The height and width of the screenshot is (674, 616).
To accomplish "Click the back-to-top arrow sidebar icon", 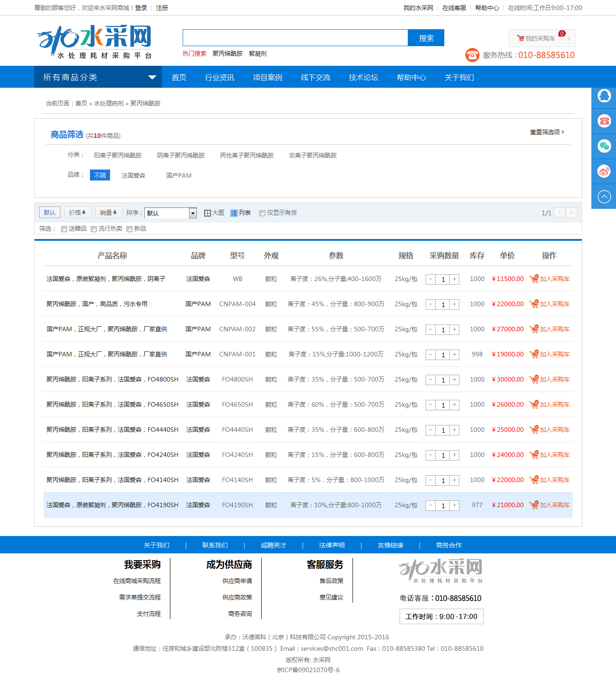I will (604, 196).
